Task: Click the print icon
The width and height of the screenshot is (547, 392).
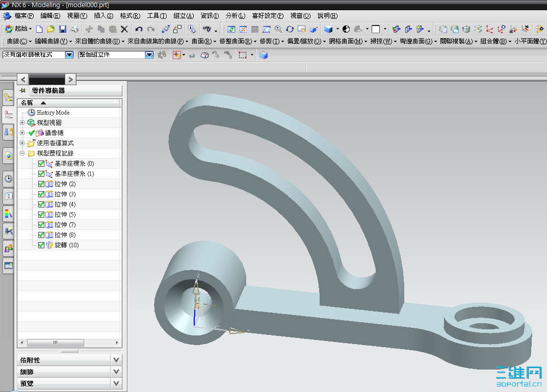Action: (74, 29)
